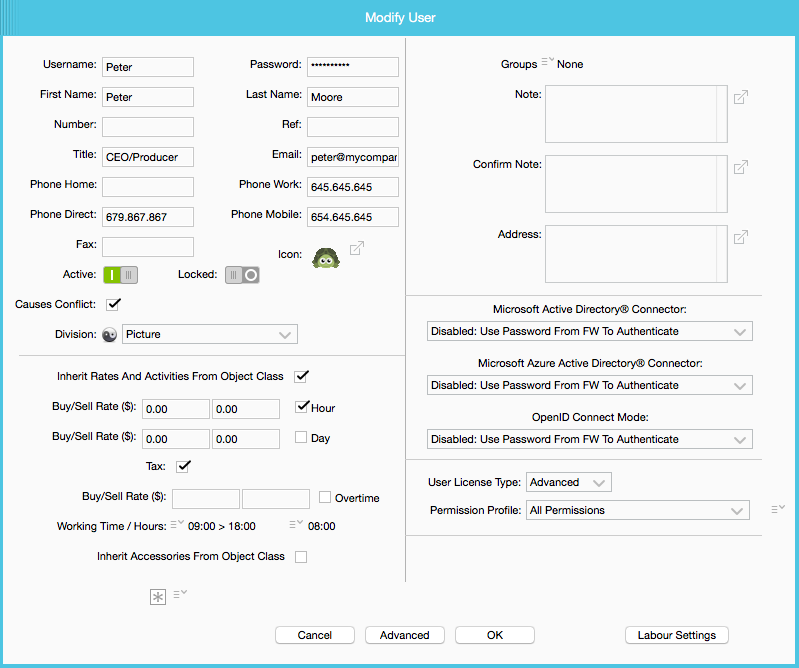Click the First Name field
799x668 pixels.
[148, 97]
